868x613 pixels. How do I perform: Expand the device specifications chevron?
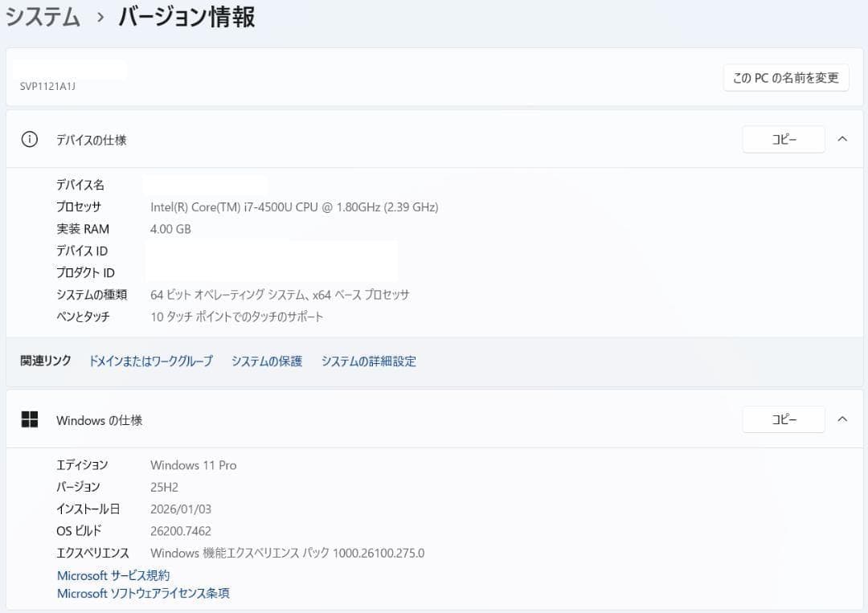(842, 138)
